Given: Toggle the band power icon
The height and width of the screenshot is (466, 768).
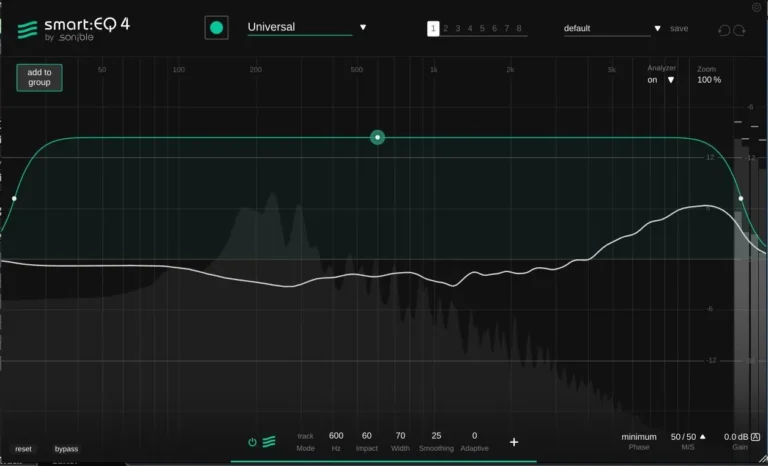Looking at the screenshot, I should 252,442.
